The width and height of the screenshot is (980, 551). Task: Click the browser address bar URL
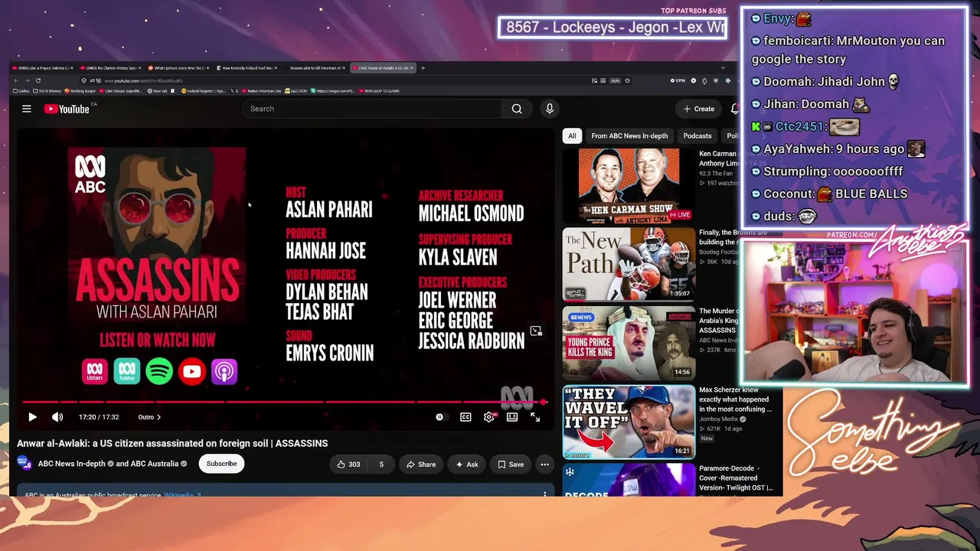pyautogui.click(x=143, y=80)
